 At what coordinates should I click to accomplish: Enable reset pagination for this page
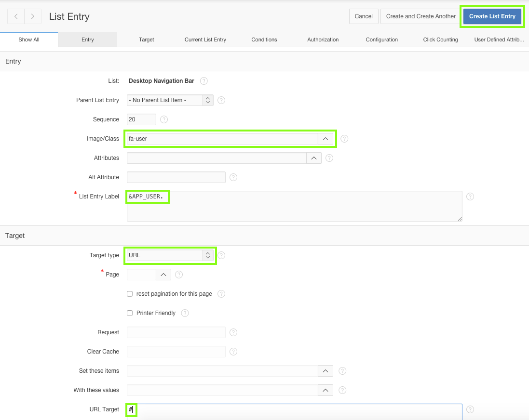[129, 294]
